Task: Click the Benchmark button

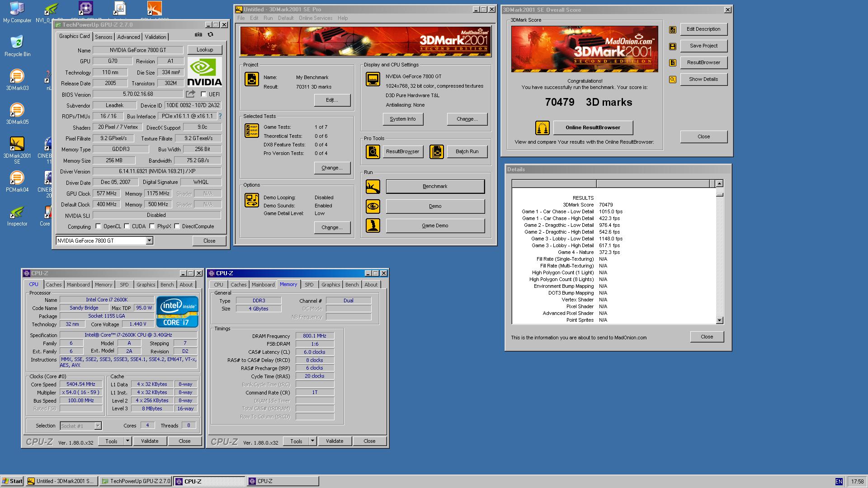Action: (435, 187)
